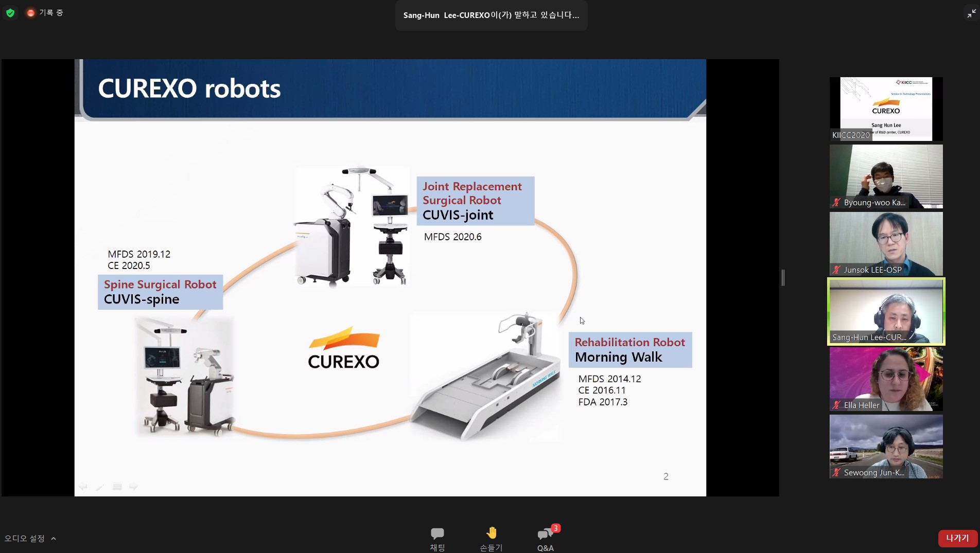Click the slide previous arrow icon
980x553 pixels.
click(x=83, y=486)
